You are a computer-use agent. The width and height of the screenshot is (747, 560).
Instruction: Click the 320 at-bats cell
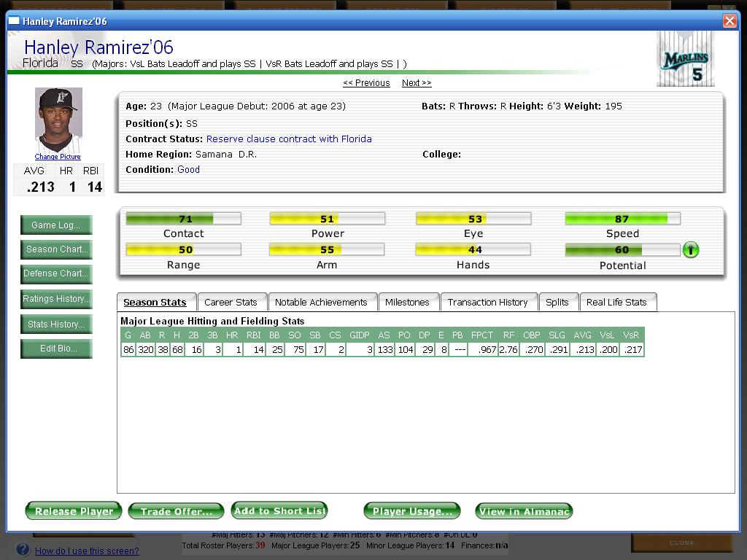pyautogui.click(x=146, y=349)
